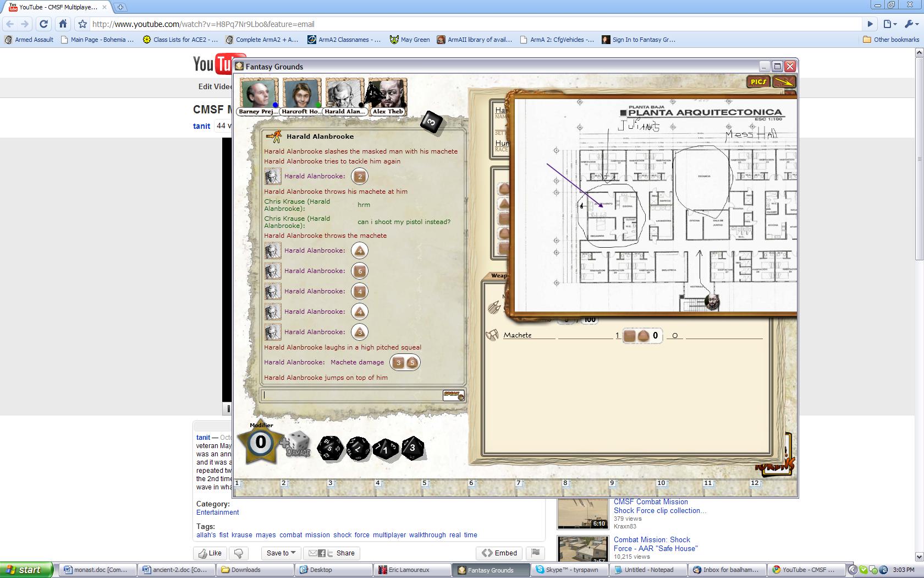
Task: Open the tanit uploader link
Action: [x=201, y=126]
